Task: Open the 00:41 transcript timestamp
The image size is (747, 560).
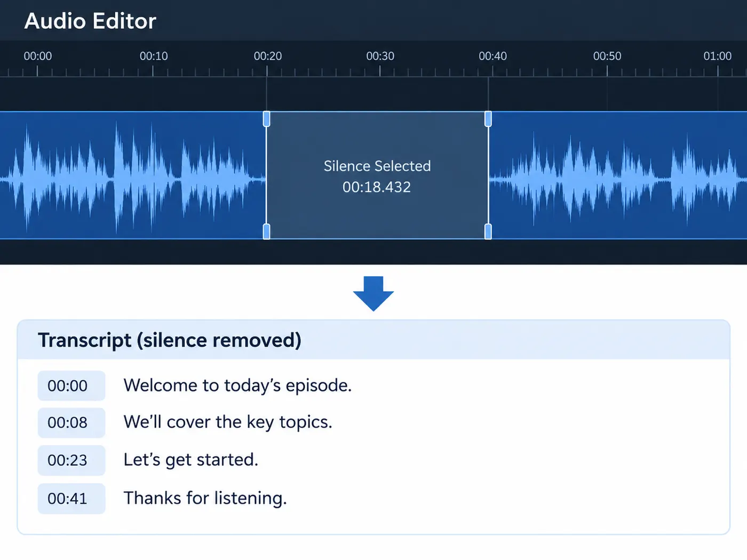Action: [x=71, y=499]
